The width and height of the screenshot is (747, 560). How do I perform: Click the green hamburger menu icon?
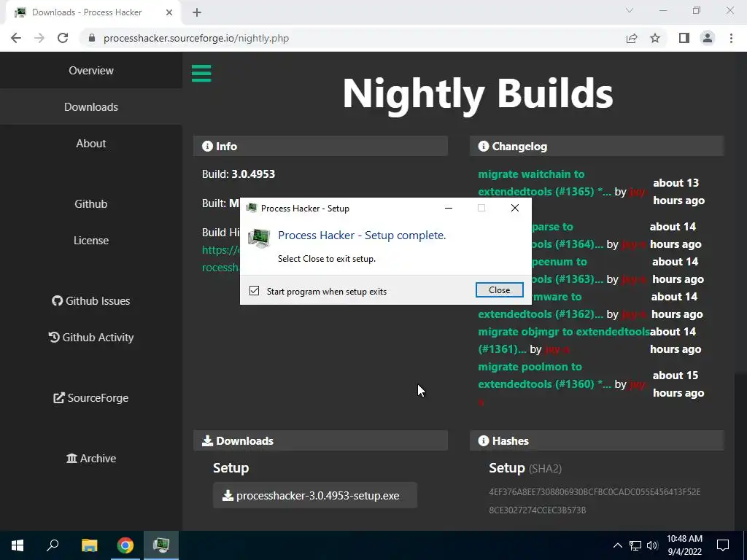tap(201, 74)
